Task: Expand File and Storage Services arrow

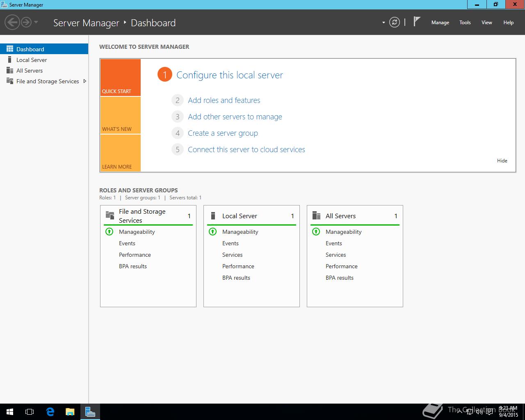Action: (x=84, y=81)
